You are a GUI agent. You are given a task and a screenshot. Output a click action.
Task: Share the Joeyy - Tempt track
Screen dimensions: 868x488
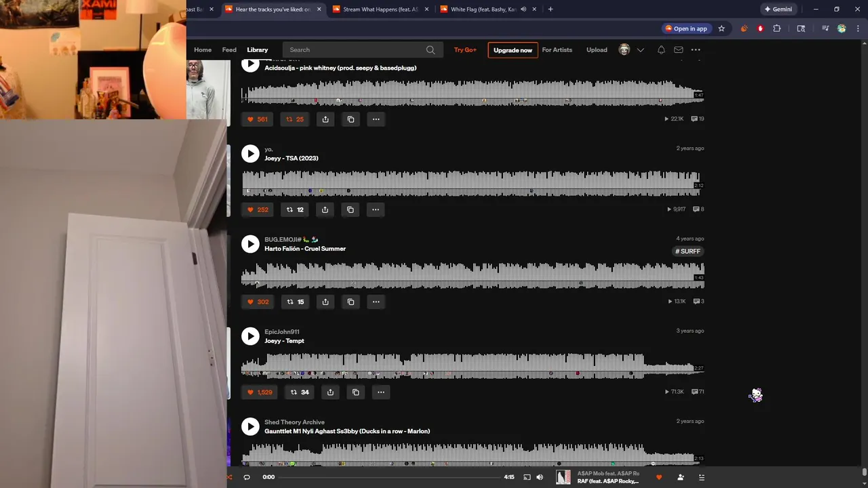pyautogui.click(x=330, y=392)
